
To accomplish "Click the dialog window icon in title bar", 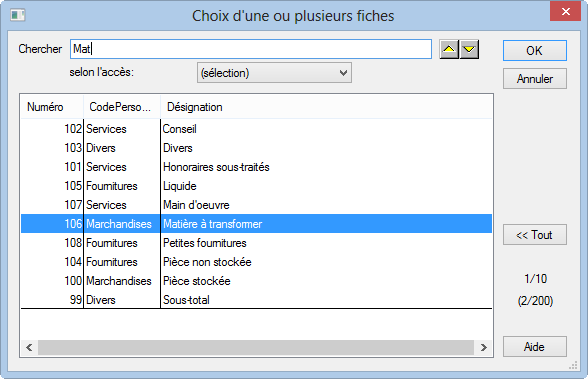I will click(x=17, y=15).
